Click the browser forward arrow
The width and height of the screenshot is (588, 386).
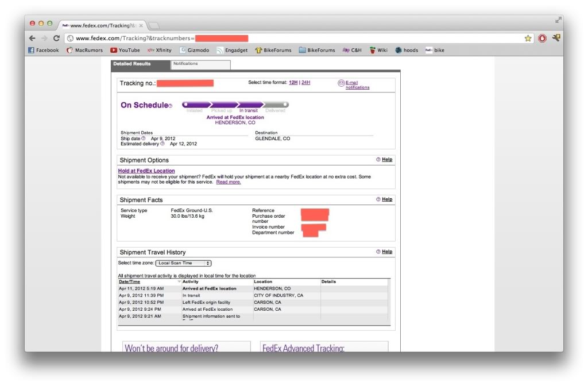44,38
